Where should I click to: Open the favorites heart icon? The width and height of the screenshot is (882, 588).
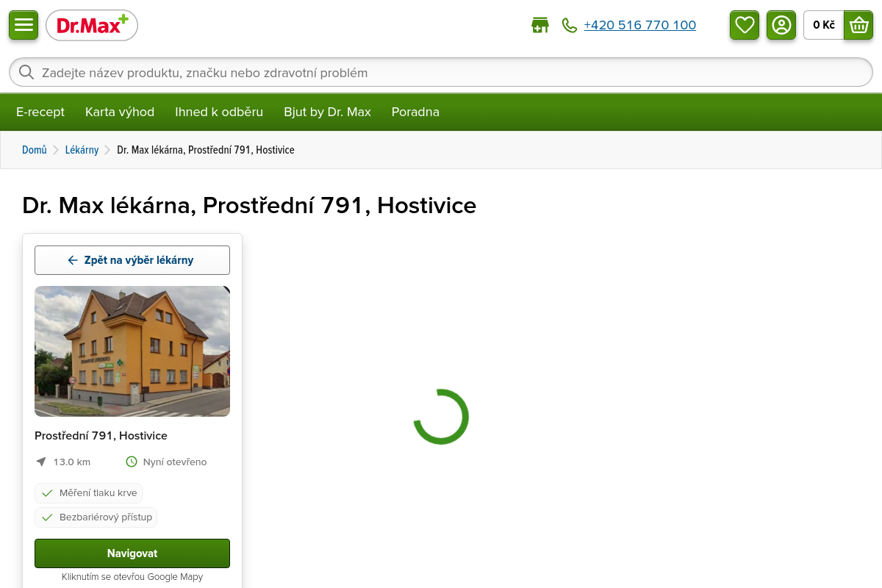click(745, 25)
